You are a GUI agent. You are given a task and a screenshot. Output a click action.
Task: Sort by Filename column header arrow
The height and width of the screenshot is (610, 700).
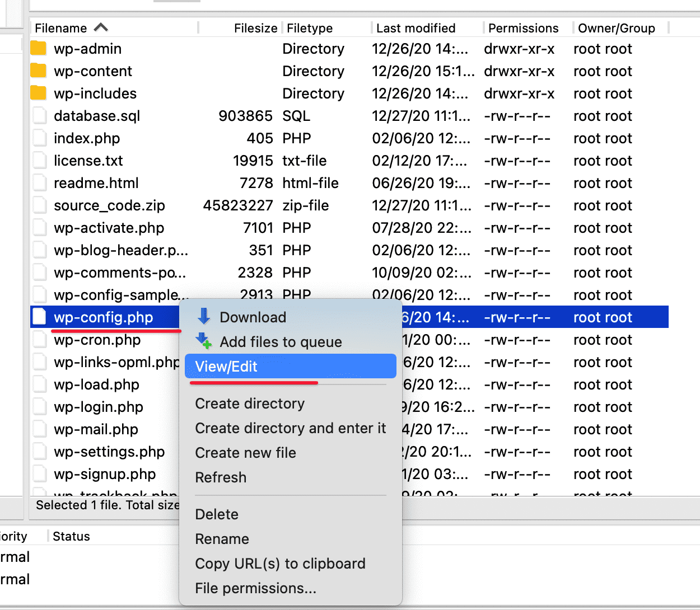(101, 27)
